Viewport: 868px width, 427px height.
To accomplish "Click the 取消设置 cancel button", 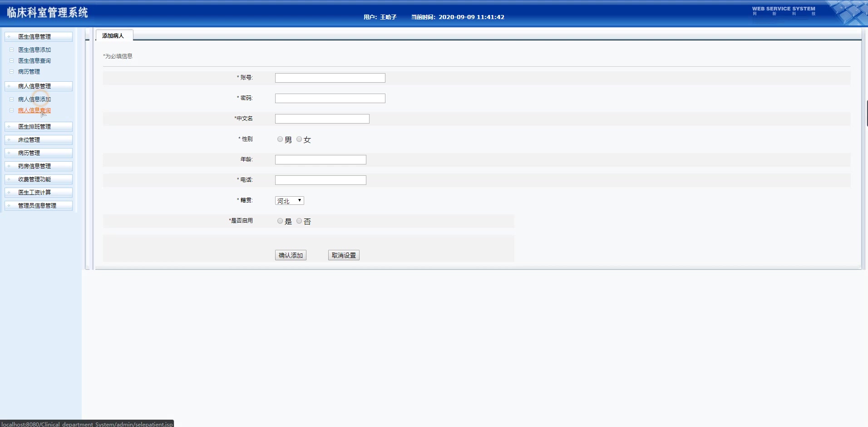I will pos(344,255).
